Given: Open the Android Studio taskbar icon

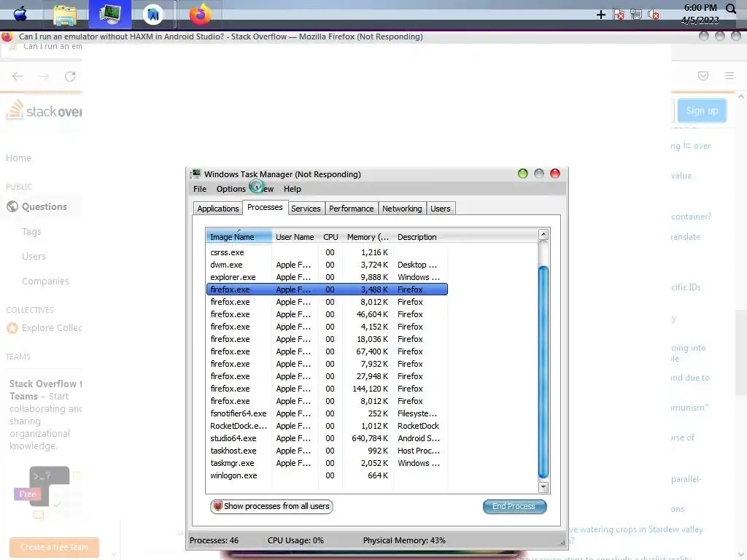Looking at the screenshot, I should coord(153,15).
